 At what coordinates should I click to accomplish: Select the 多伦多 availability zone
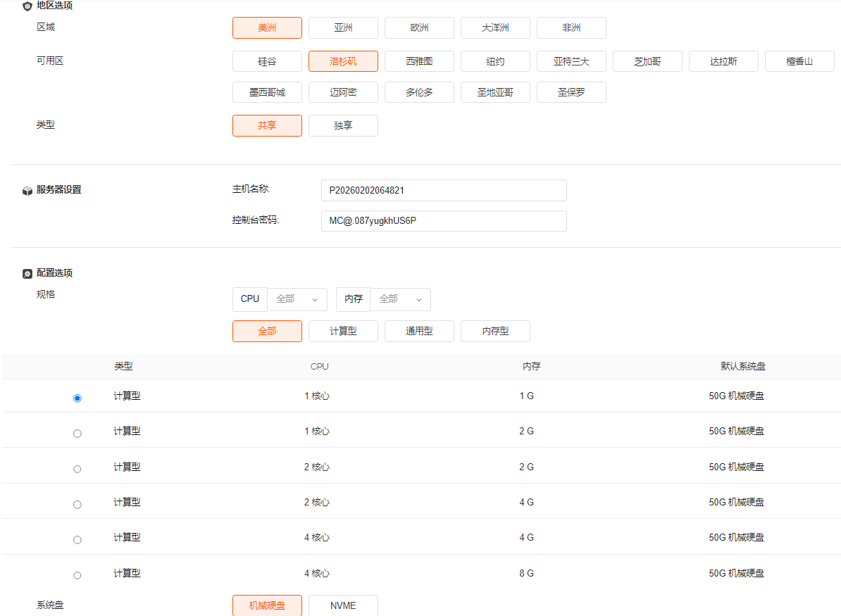(419, 92)
